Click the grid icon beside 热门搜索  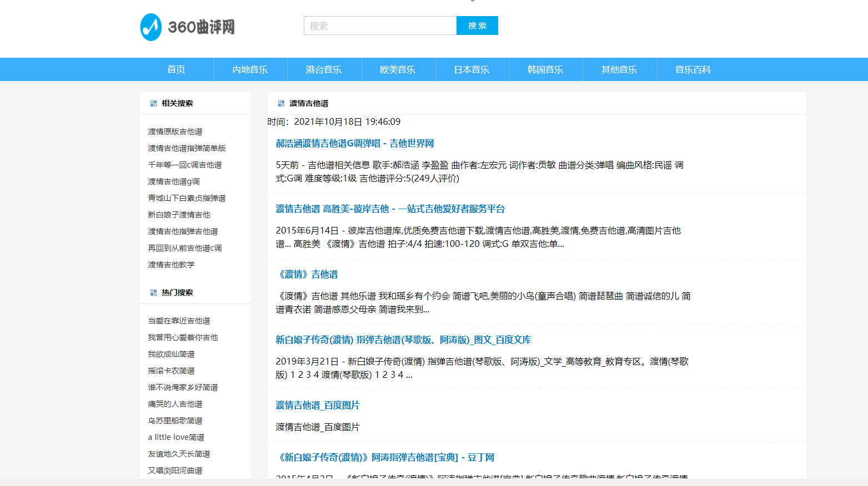click(153, 293)
